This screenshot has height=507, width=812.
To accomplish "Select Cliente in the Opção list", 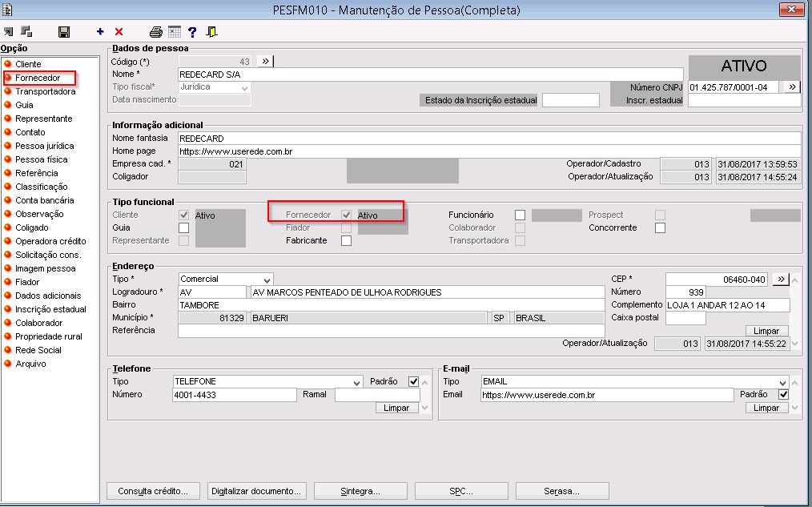I will pos(28,64).
